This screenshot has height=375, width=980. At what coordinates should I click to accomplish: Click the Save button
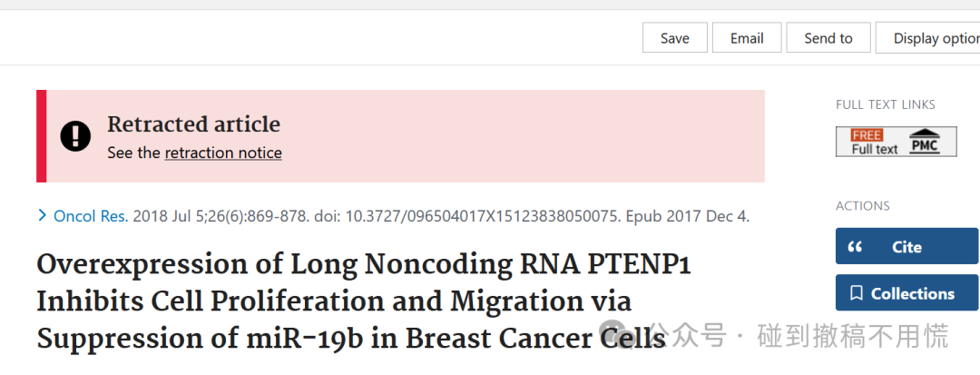(675, 38)
